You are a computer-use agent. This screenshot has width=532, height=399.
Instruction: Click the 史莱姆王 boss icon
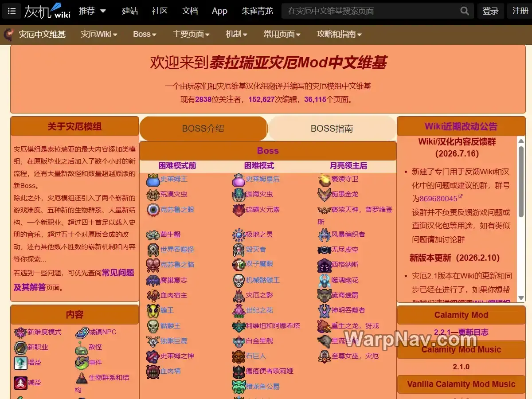pyautogui.click(x=153, y=179)
